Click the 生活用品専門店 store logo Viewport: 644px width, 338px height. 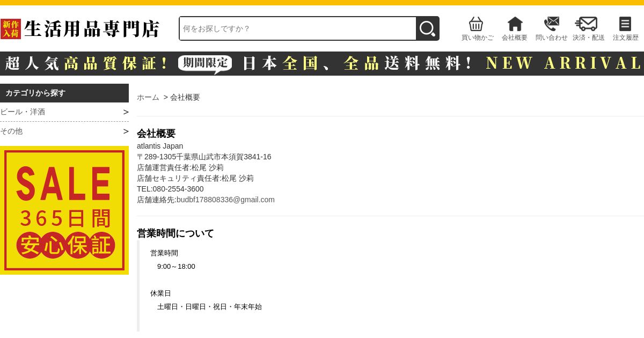(80, 29)
